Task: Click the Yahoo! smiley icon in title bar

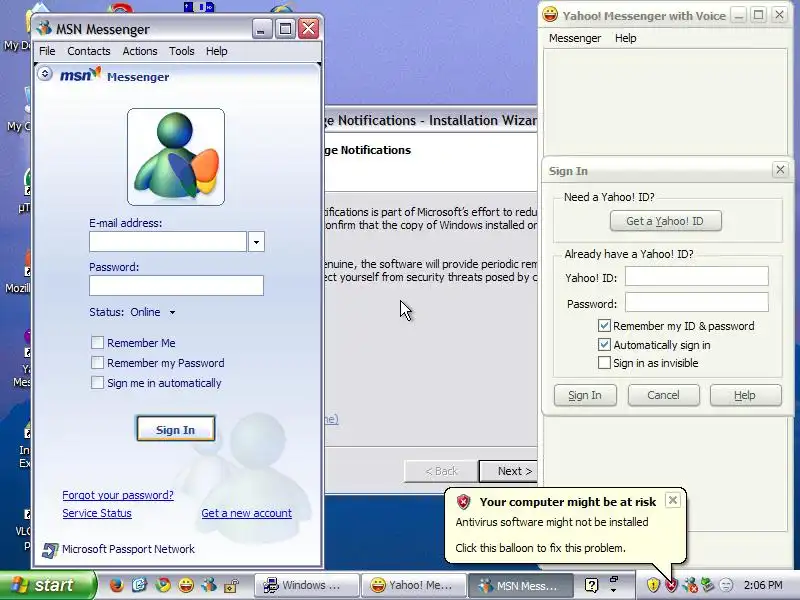Action: (550, 14)
